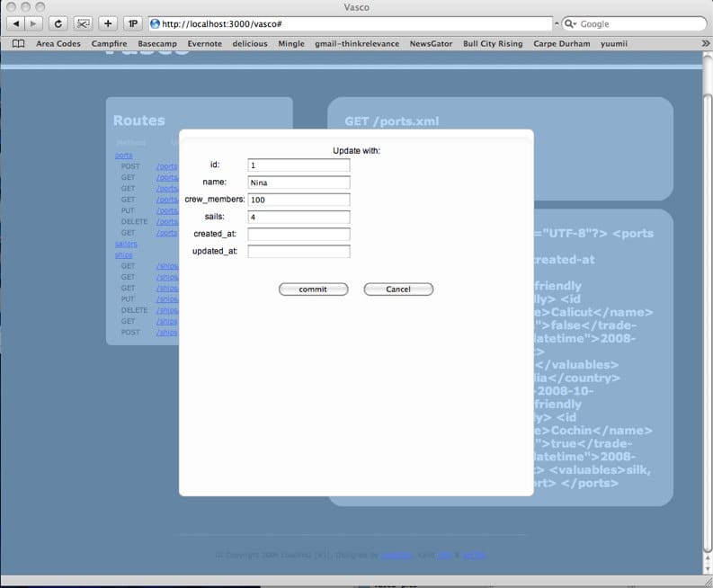Click the browser Forward arrow button
This screenshot has width=713, height=588.
pyautogui.click(x=34, y=23)
